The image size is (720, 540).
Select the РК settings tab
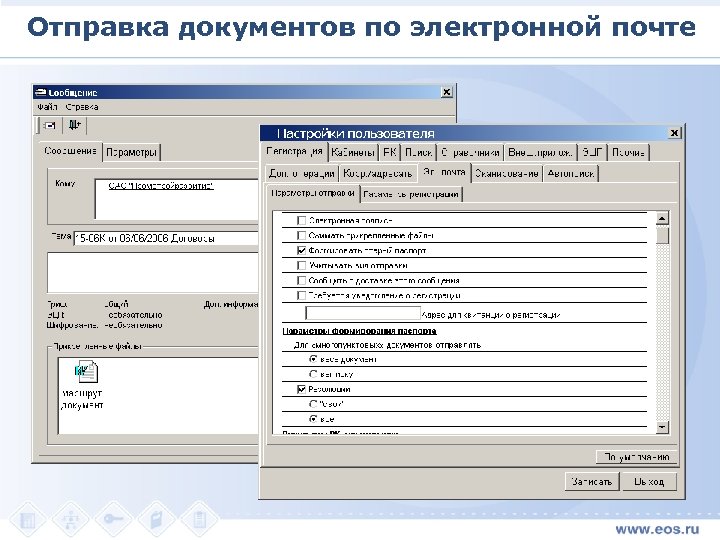[389, 152]
